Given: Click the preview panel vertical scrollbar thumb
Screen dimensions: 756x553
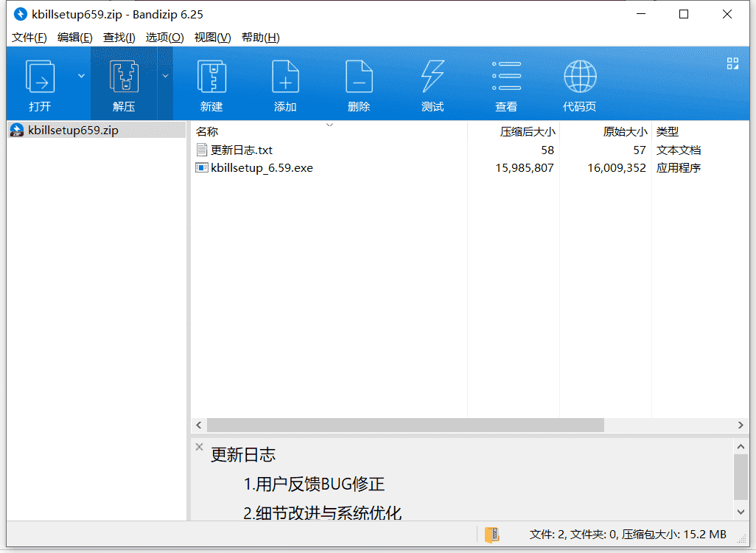Looking at the screenshot, I should coord(741,477).
